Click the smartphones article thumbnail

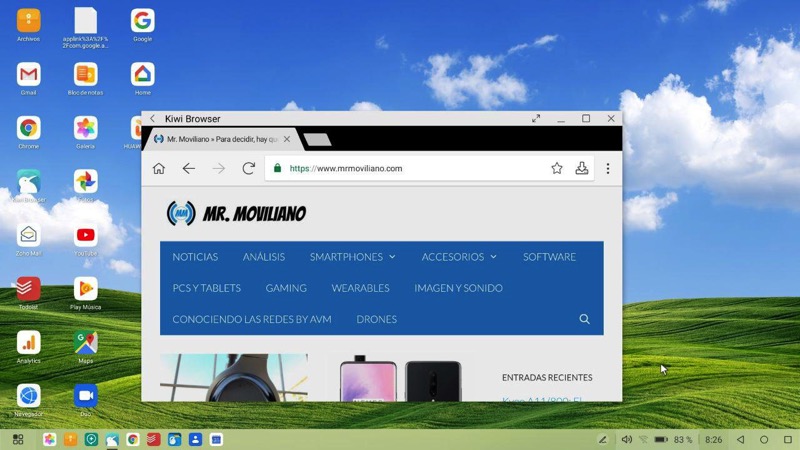tap(401, 378)
